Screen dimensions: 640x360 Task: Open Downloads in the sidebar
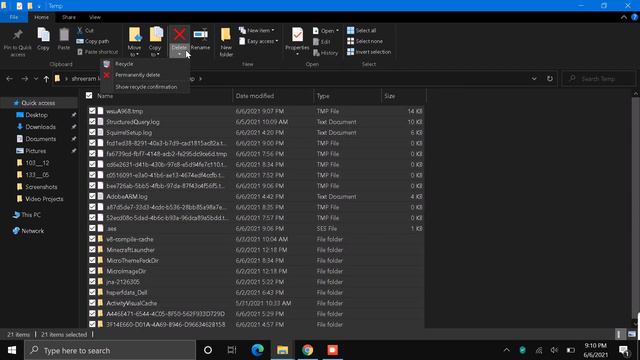(40, 127)
